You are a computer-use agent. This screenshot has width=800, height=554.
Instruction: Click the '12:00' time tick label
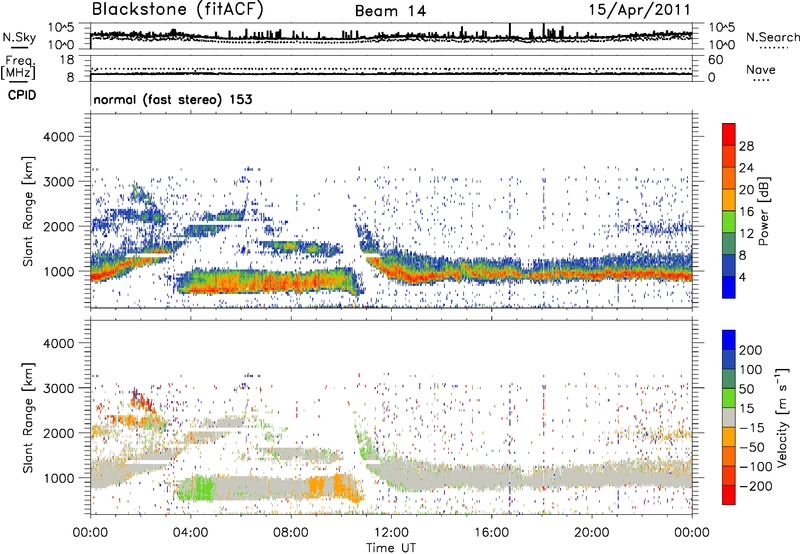391,533
